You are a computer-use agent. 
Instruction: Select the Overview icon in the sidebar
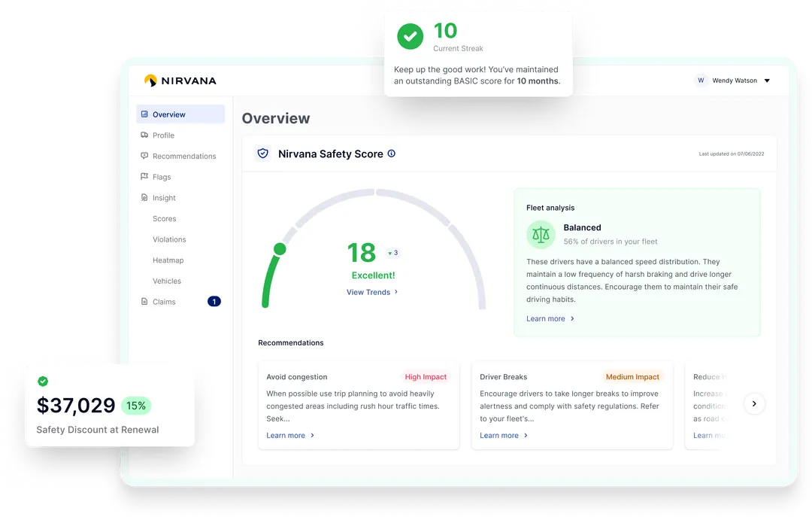click(144, 114)
